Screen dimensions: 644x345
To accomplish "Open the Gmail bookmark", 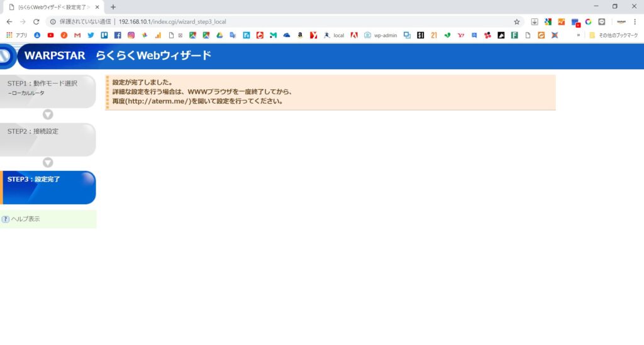I will point(77,35).
